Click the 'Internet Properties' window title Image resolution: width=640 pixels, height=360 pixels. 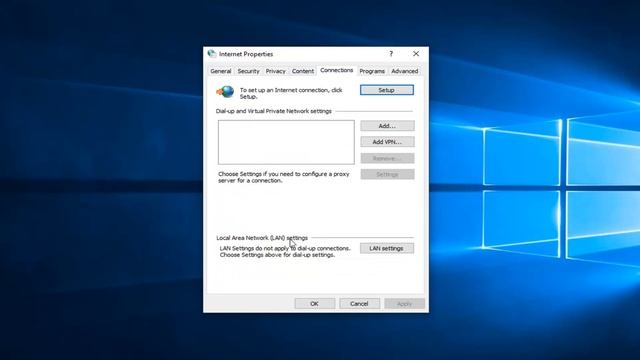[246, 54]
